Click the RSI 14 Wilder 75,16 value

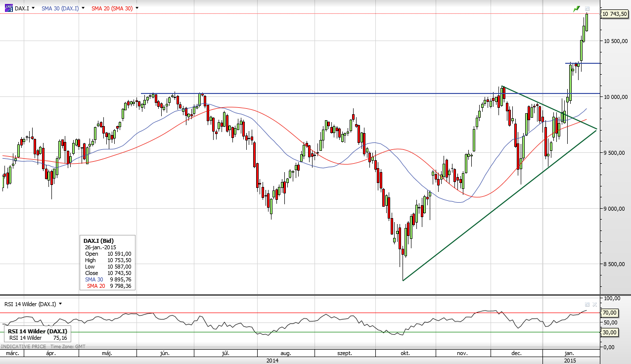click(x=60, y=338)
